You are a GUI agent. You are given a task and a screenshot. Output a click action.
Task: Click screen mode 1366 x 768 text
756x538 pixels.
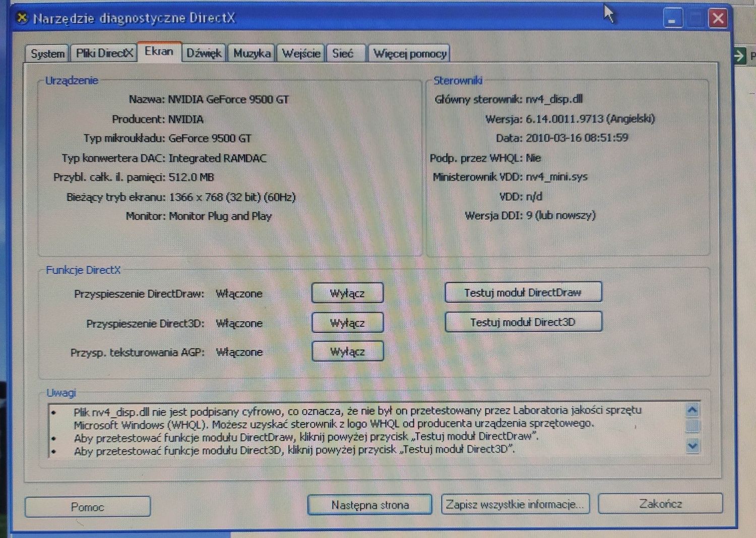click(x=232, y=197)
